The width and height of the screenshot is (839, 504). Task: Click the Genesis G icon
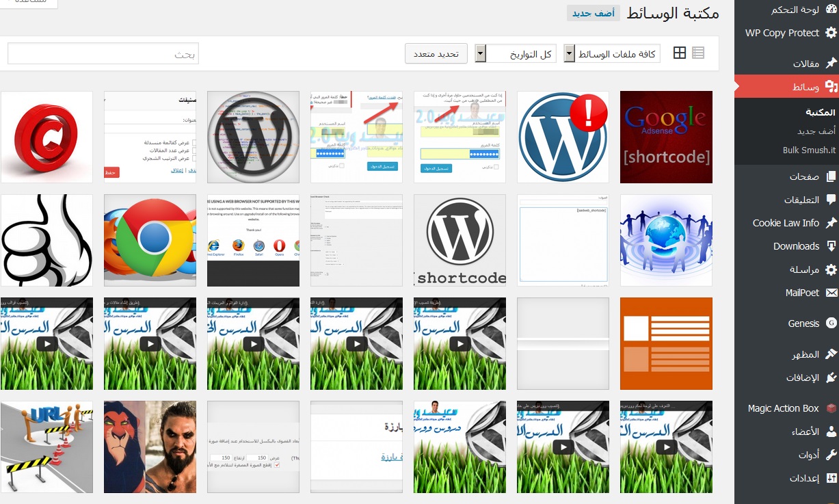831,323
